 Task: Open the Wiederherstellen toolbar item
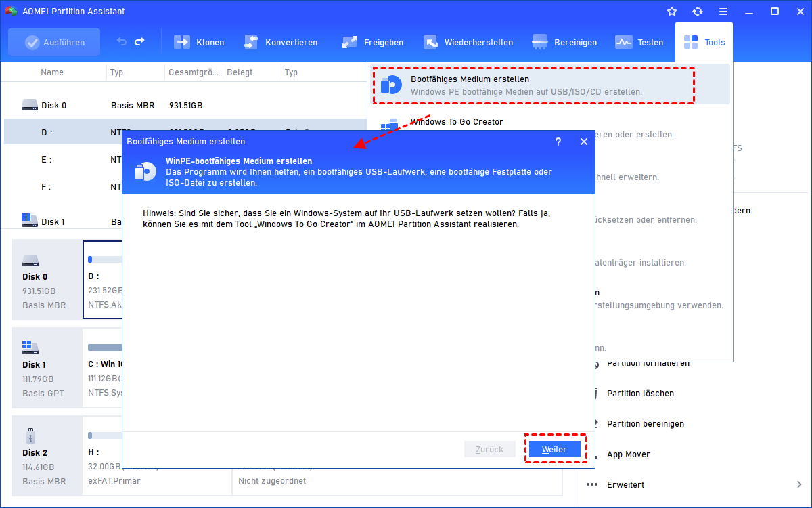468,42
